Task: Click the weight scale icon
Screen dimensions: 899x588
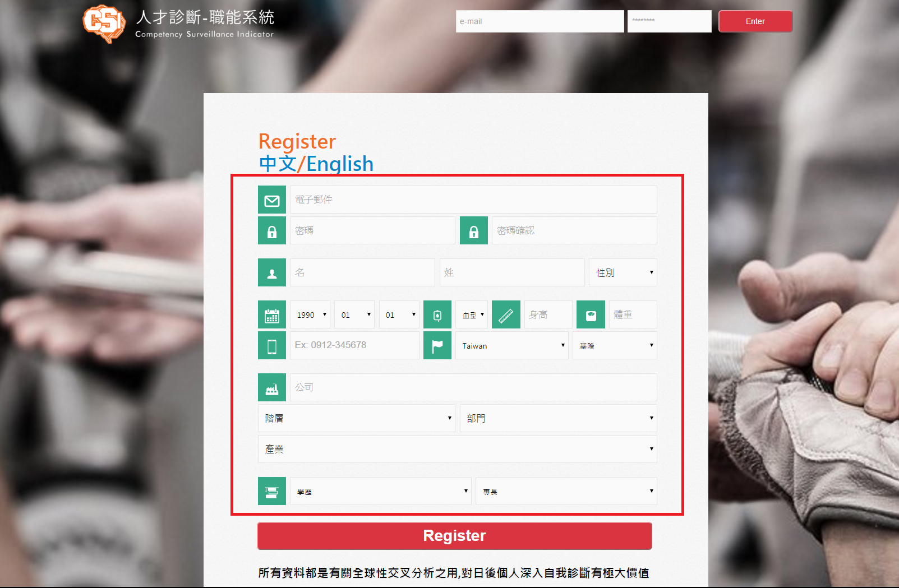Action: (591, 315)
